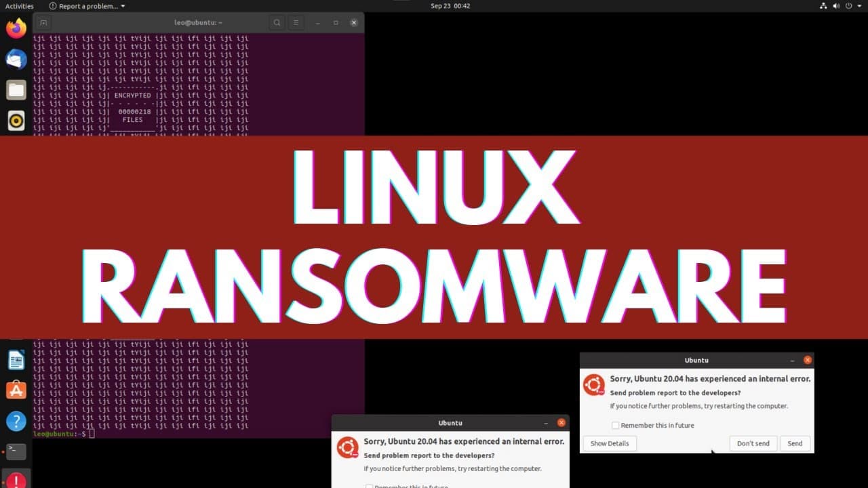This screenshot has width=868, height=488.
Task: Expand the system menu arrow
Action: 859,6
